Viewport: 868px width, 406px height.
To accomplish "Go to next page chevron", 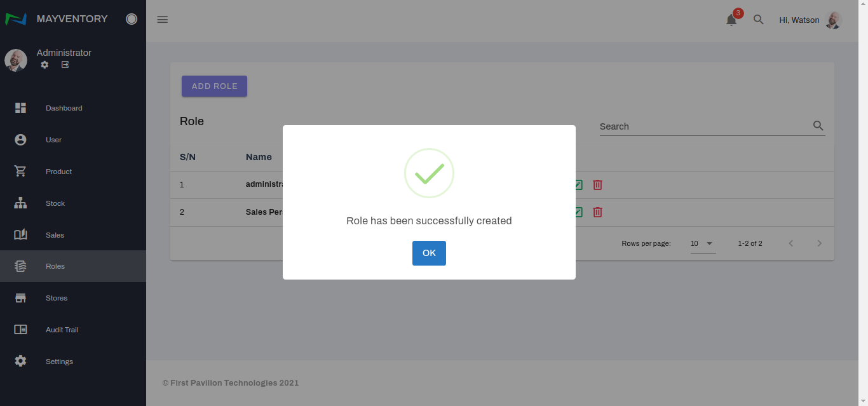I will pos(820,243).
